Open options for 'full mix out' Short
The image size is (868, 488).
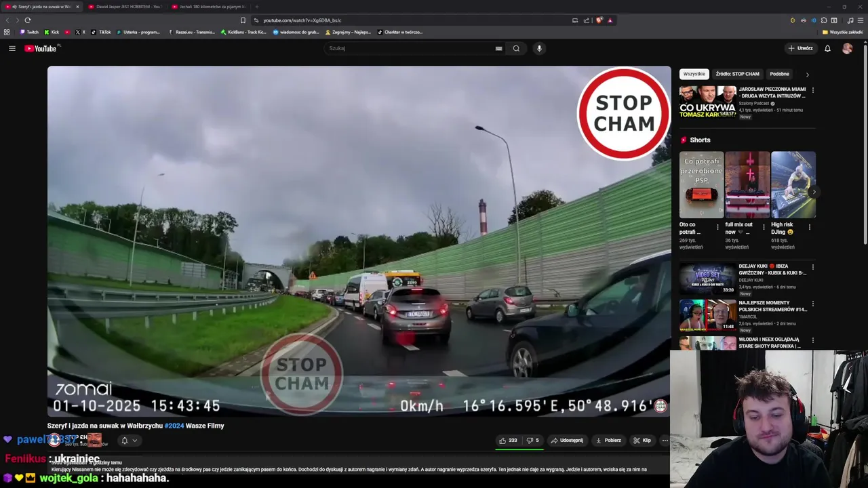pyautogui.click(x=764, y=227)
